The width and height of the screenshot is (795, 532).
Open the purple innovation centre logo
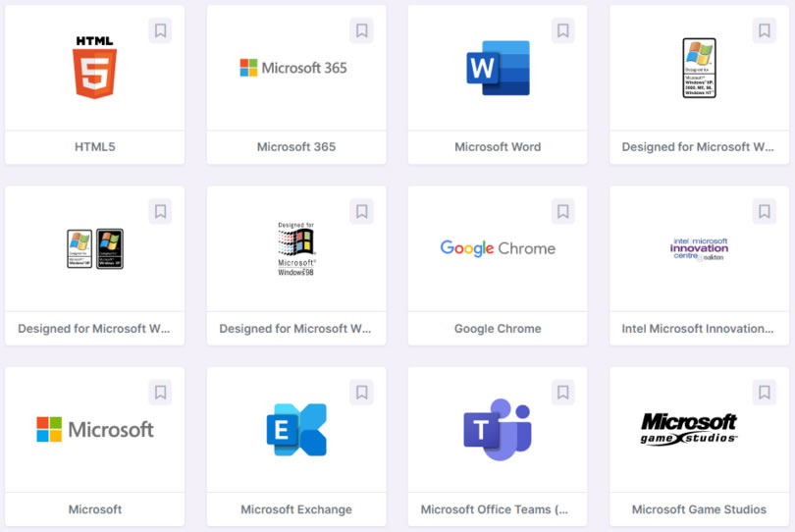[699, 248]
